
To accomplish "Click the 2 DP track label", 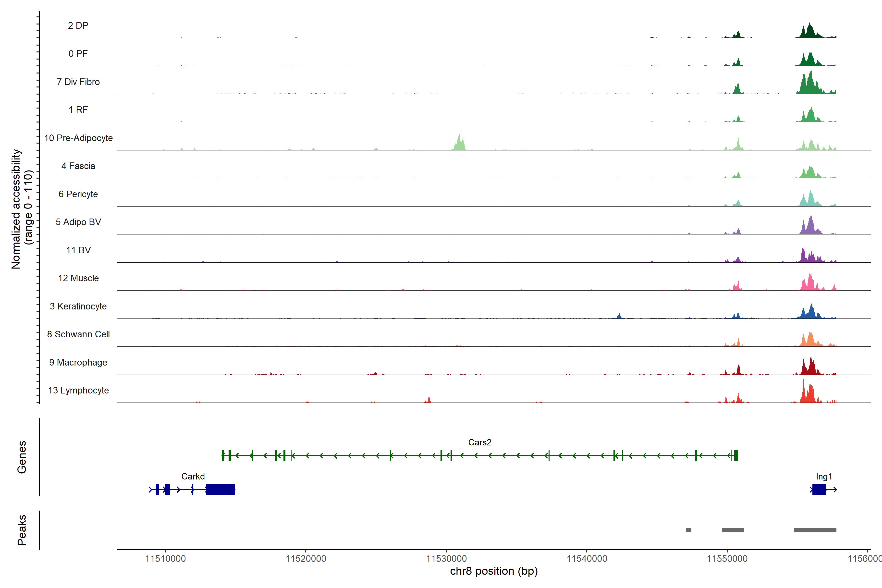I will pyautogui.click(x=78, y=25).
